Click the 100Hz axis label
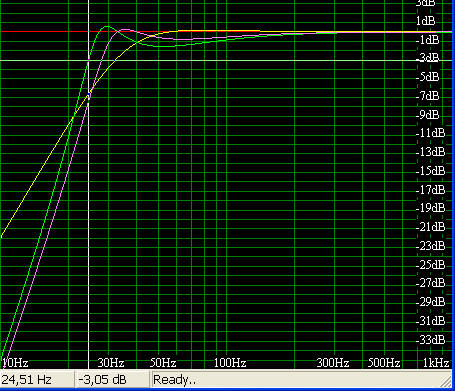This screenshot has height=391, width=455. (230, 363)
